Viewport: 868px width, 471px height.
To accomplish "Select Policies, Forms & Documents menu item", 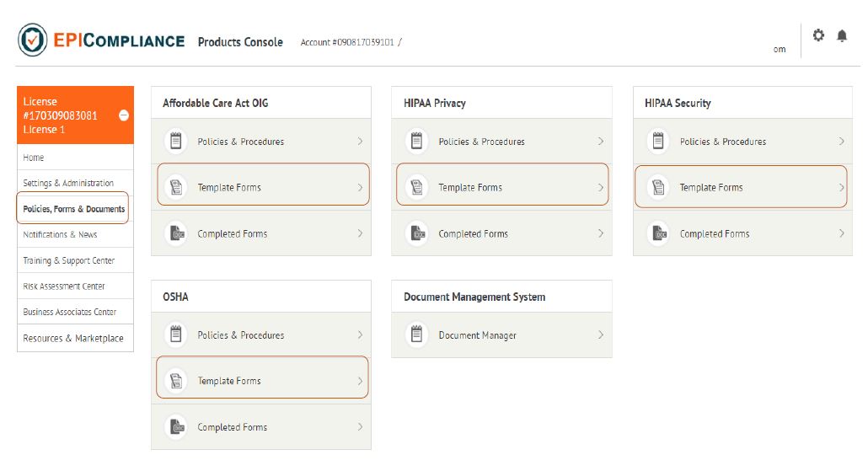I will (x=73, y=209).
